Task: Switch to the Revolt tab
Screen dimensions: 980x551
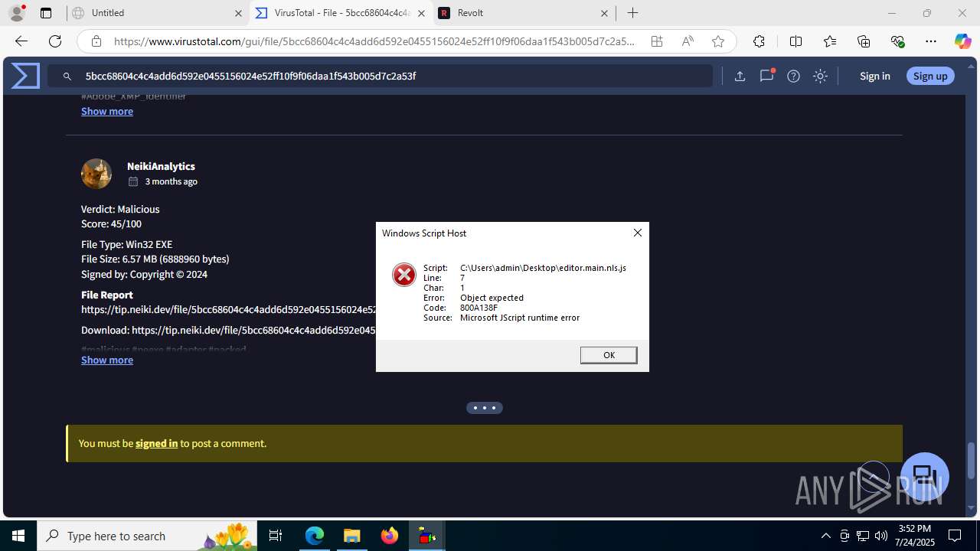Action: point(524,13)
